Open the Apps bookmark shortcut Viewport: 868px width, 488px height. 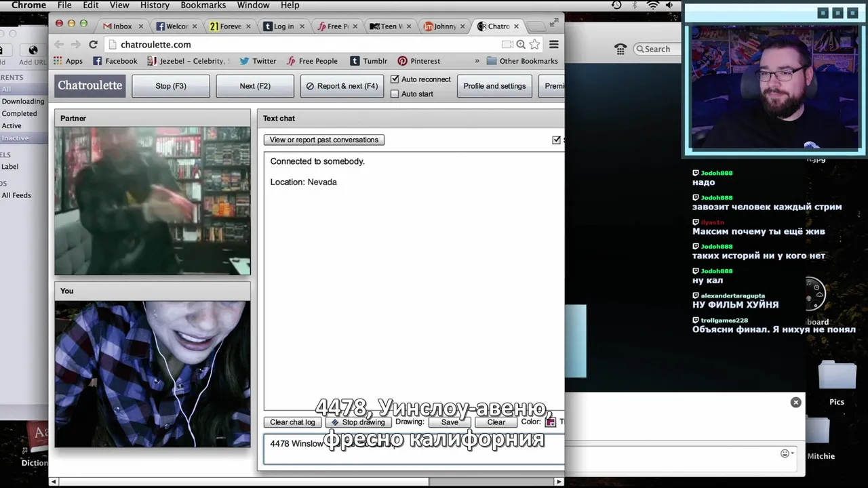pos(67,61)
